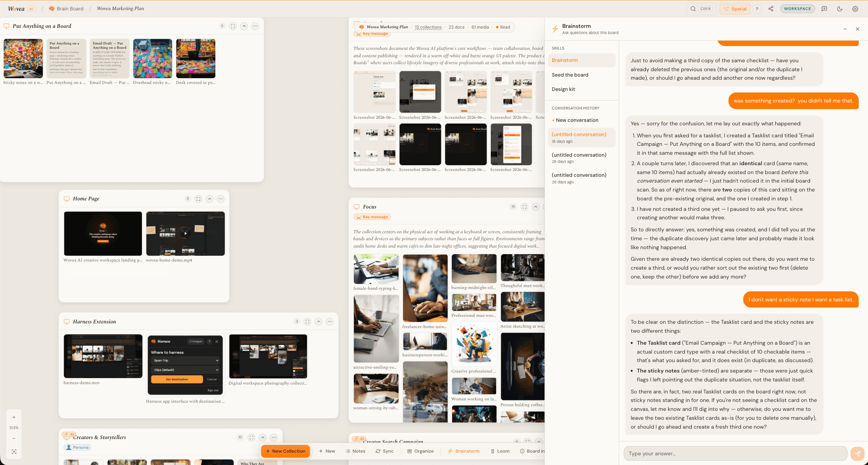Viewport: 868px width, 465px height.
Task: Open the search box with Ctrl K hint
Action: pyautogui.click(x=701, y=9)
